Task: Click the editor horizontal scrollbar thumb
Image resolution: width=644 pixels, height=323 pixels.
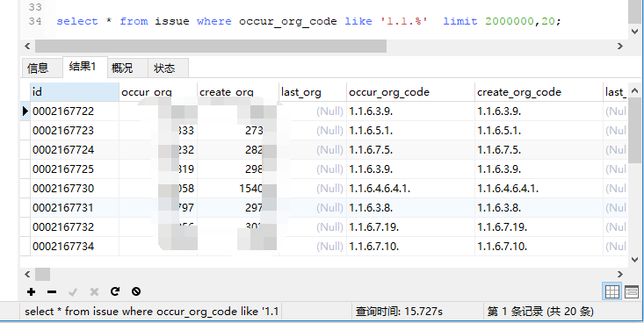Action: [x=211, y=46]
